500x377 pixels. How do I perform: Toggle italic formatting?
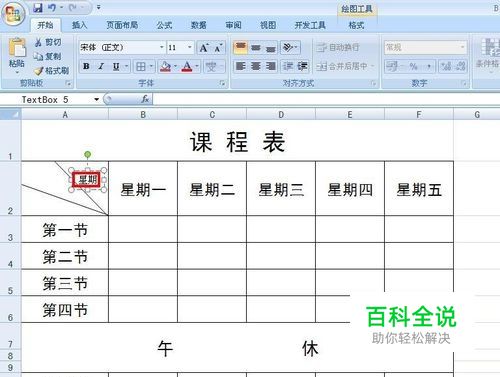101,66
